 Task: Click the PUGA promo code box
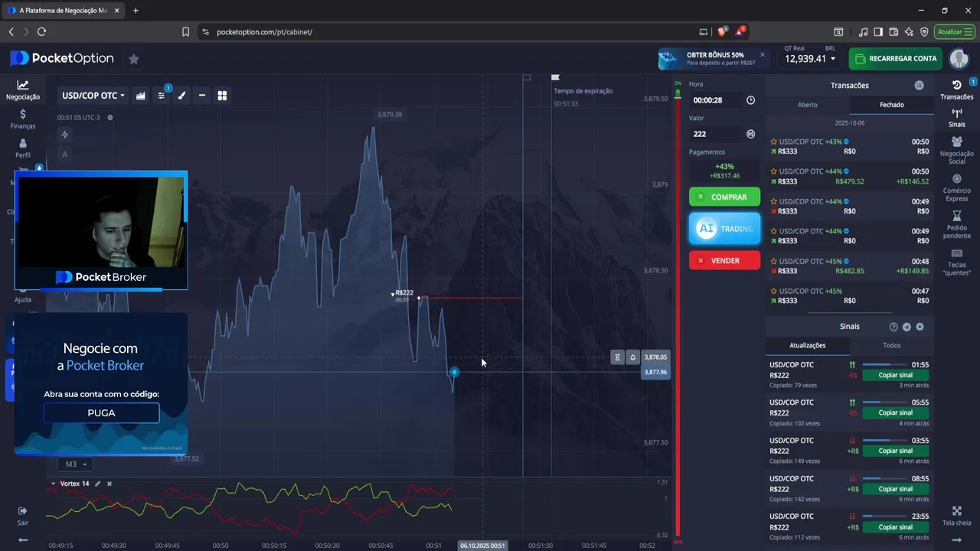(x=101, y=413)
